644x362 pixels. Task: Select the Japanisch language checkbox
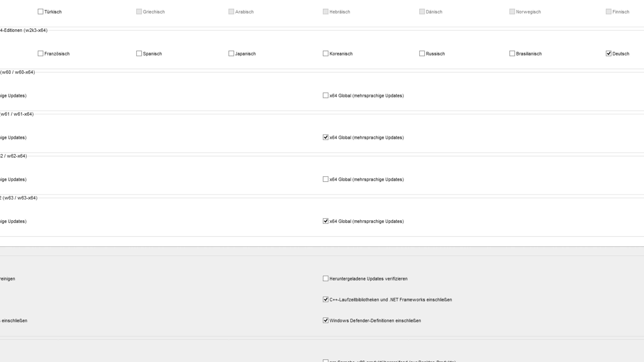click(231, 54)
